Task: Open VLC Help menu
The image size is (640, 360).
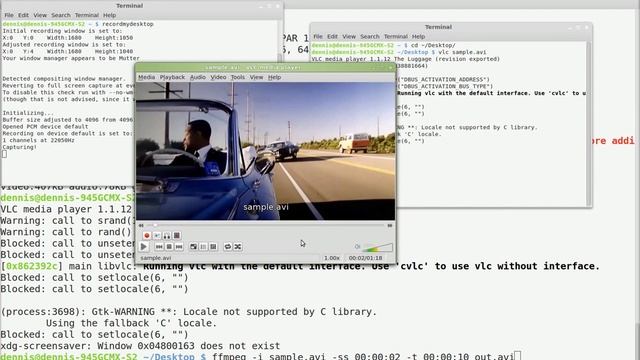Action: coord(274,77)
